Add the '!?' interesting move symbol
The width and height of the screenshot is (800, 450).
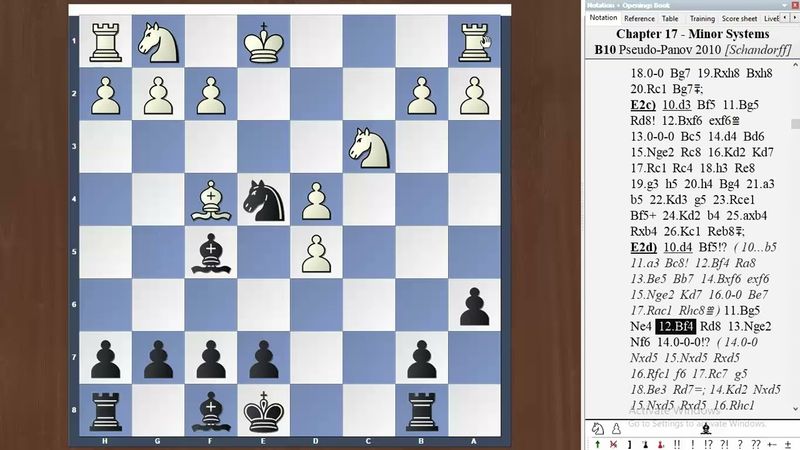tap(708, 444)
